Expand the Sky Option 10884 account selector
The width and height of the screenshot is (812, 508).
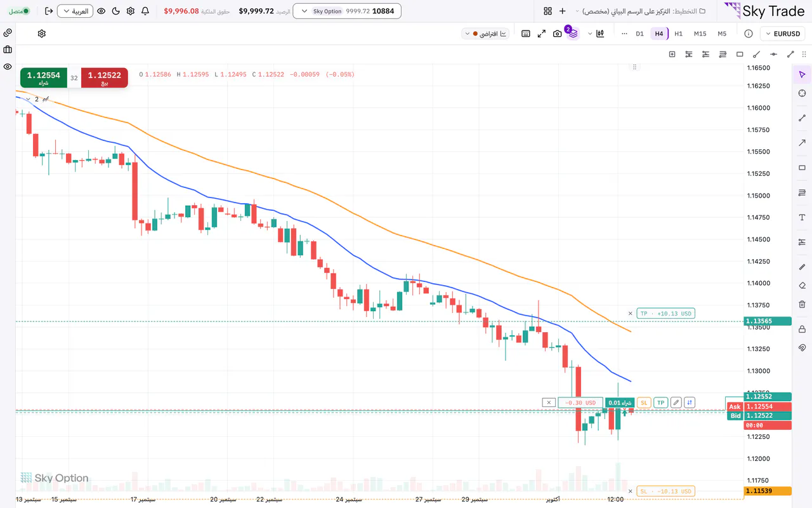(x=347, y=11)
